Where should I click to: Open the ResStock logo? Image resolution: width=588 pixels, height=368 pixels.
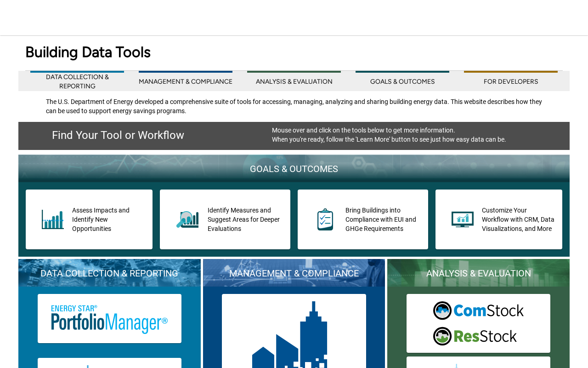coord(475,336)
